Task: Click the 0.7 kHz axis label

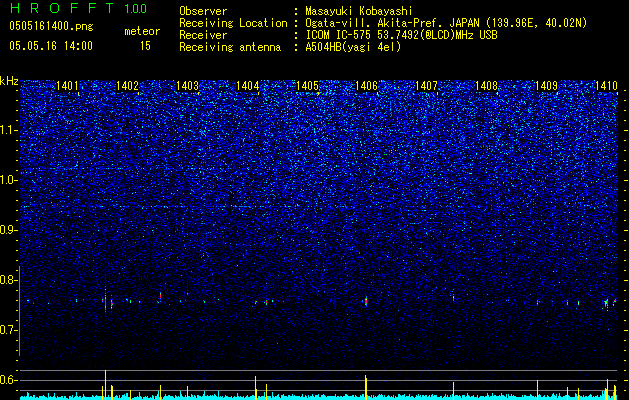Action: click(9, 330)
